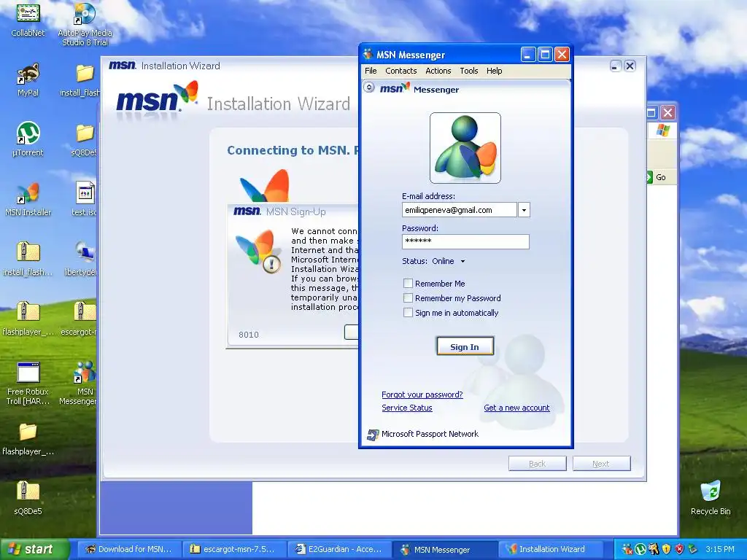Click the MSN Messenger display picture

465,148
